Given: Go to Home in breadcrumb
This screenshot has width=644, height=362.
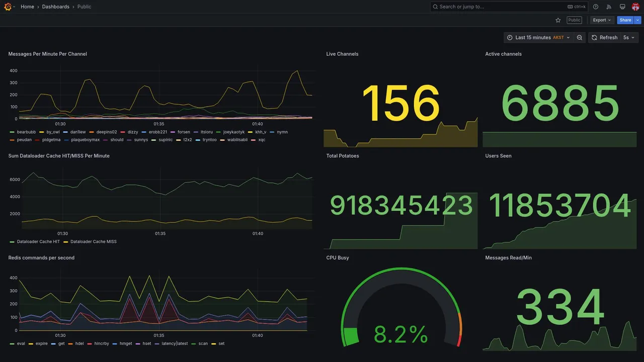Looking at the screenshot, I should (x=27, y=7).
